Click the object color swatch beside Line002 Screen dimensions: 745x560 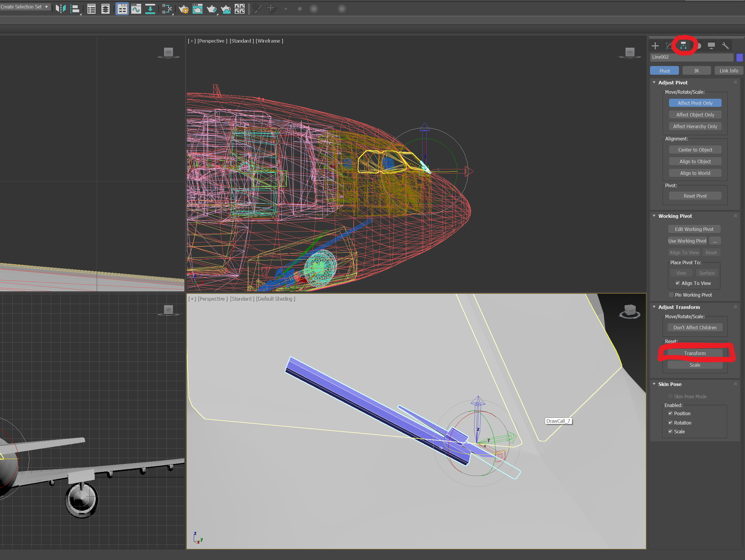740,58
